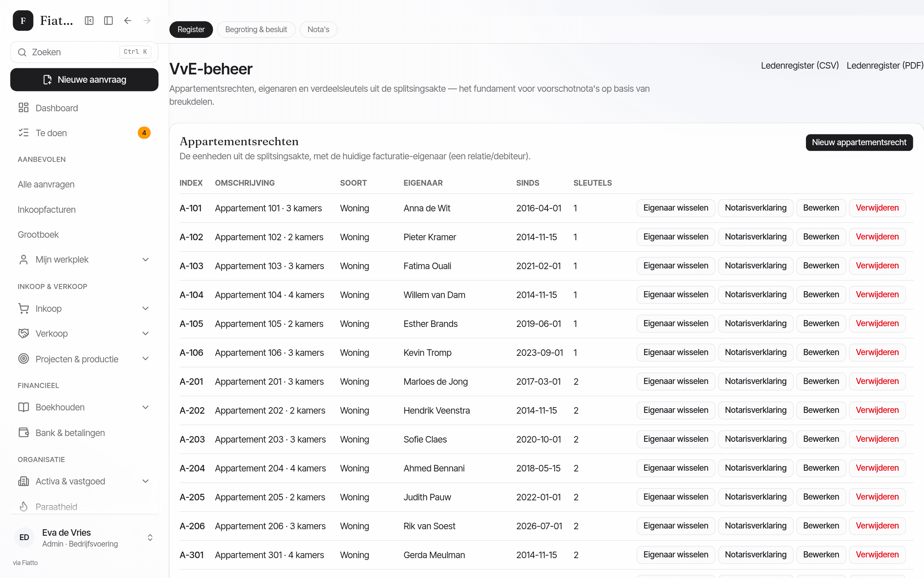
Task: Click Projecten & productie target icon
Action: pyautogui.click(x=24, y=359)
